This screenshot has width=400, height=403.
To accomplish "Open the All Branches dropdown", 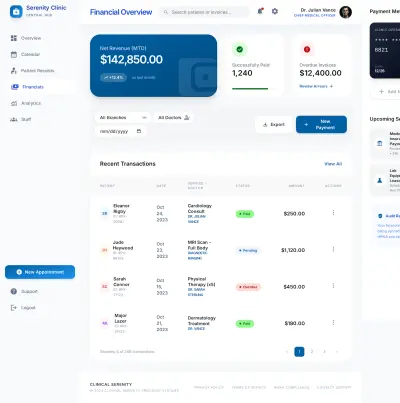I will 123,118.
